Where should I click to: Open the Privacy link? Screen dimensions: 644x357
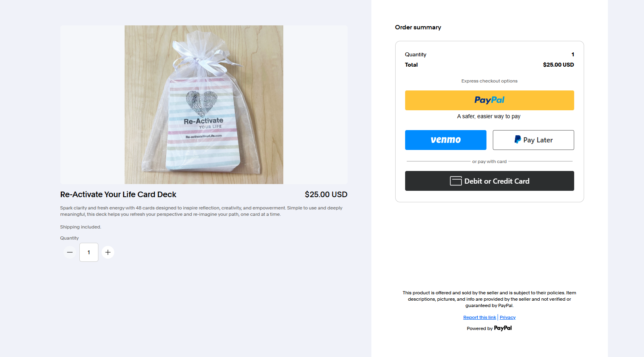[x=508, y=317]
